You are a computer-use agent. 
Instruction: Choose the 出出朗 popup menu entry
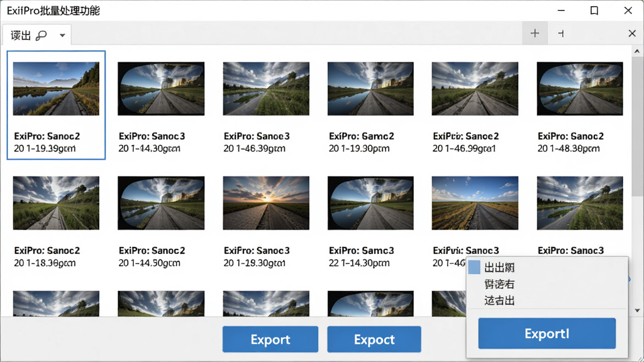tap(547, 268)
